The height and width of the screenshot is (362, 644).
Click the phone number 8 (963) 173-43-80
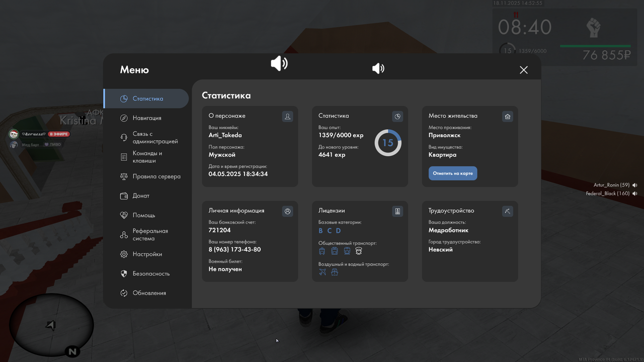coord(235,250)
